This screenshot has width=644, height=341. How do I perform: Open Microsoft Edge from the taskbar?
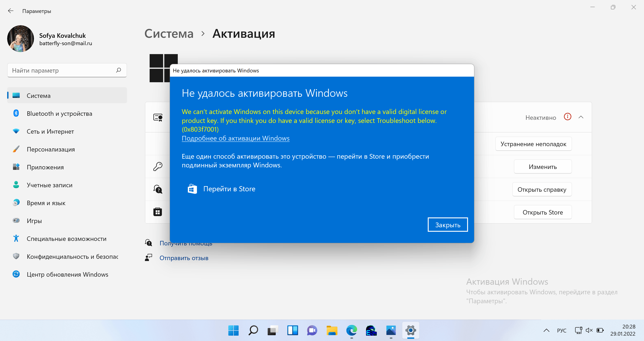click(x=352, y=330)
